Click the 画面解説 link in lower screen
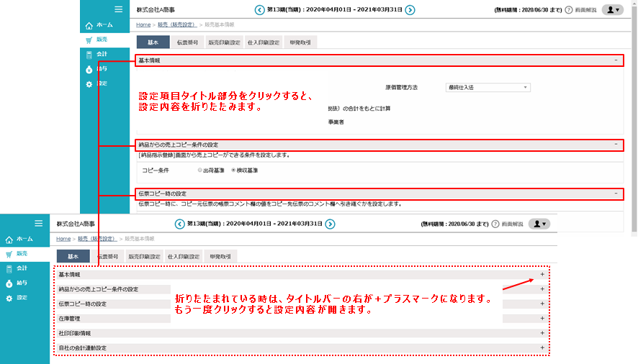Screen dimensions: 638x364 click(512, 224)
